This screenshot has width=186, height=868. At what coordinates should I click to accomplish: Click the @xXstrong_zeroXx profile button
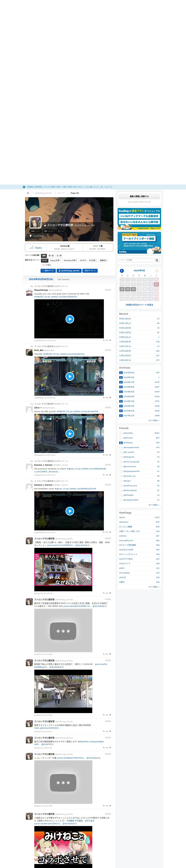(x=69, y=271)
